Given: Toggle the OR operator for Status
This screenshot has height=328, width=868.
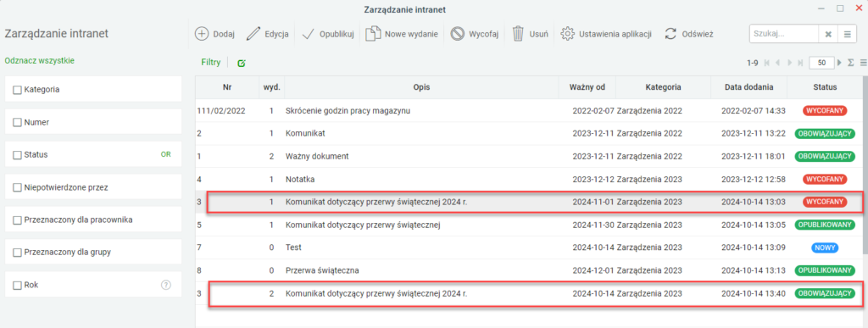Looking at the screenshot, I should click(x=165, y=155).
